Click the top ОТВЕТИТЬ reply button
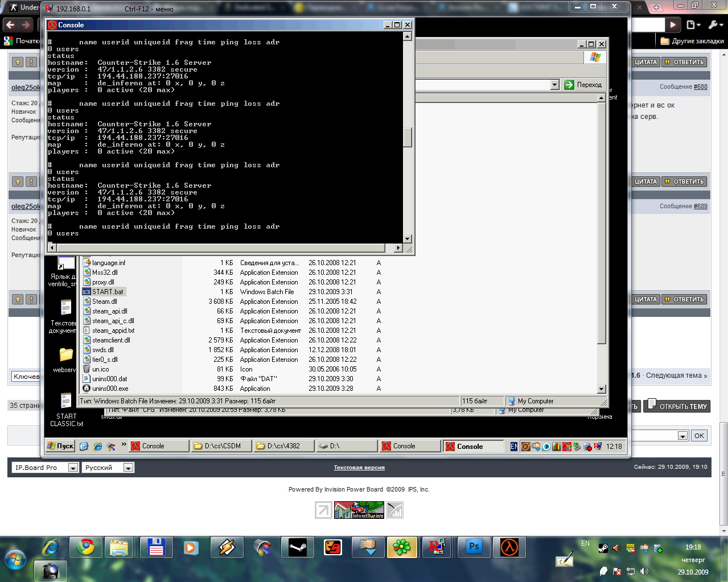The width and height of the screenshot is (728, 582). click(685, 62)
